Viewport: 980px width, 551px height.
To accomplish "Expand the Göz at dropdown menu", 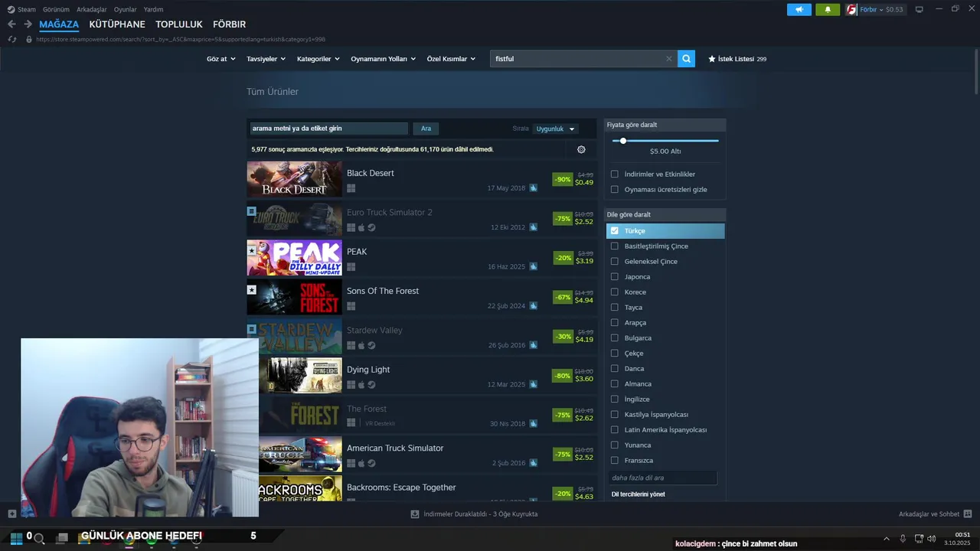I will coord(220,59).
